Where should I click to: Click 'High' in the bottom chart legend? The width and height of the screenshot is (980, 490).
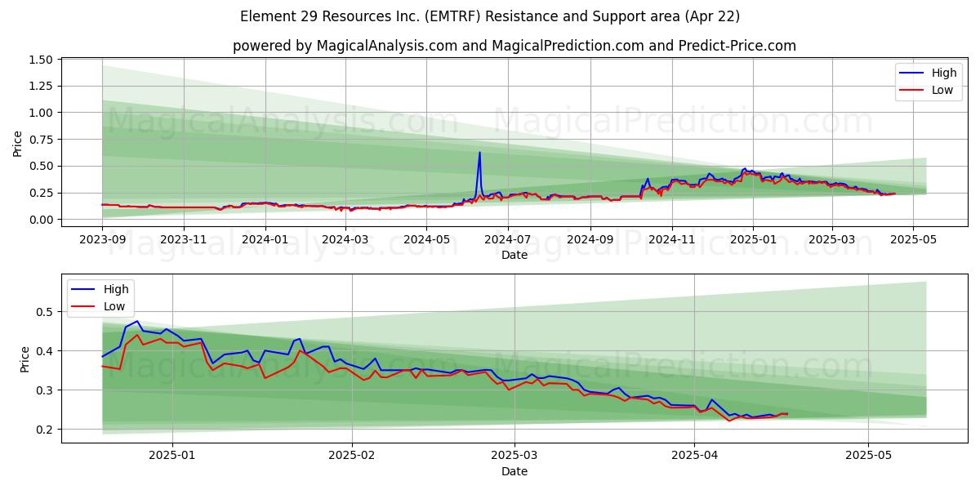click(116, 289)
